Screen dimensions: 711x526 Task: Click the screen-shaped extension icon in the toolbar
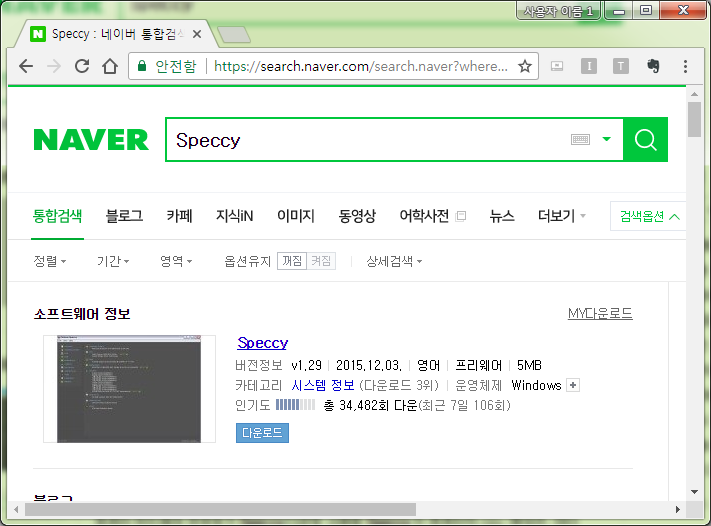click(x=557, y=66)
